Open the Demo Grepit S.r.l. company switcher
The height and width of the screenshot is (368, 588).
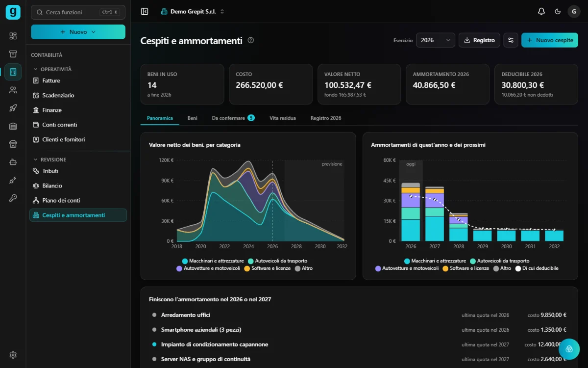(193, 11)
